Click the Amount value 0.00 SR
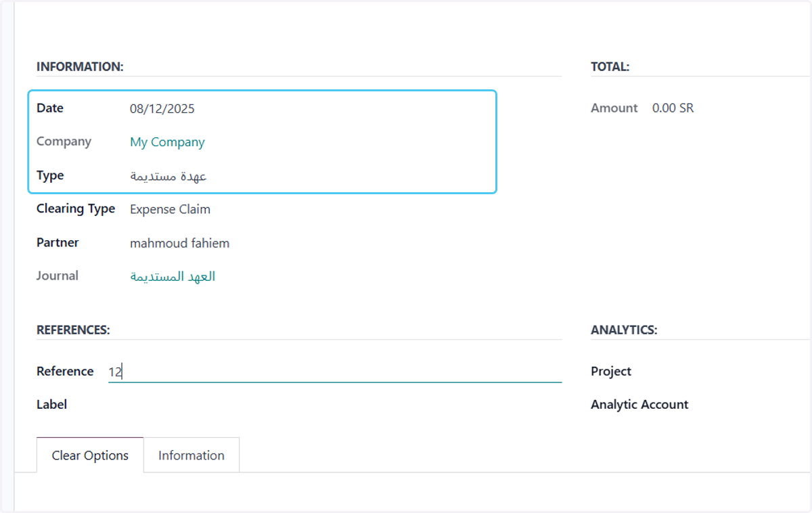The width and height of the screenshot is (812, 513). click(x=673, y=108)
